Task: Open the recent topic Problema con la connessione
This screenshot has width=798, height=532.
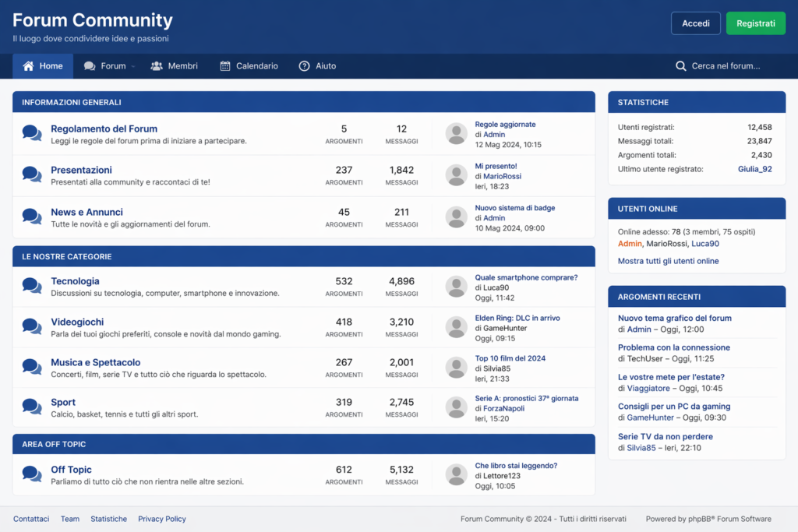Action: (x=673, y=347)
